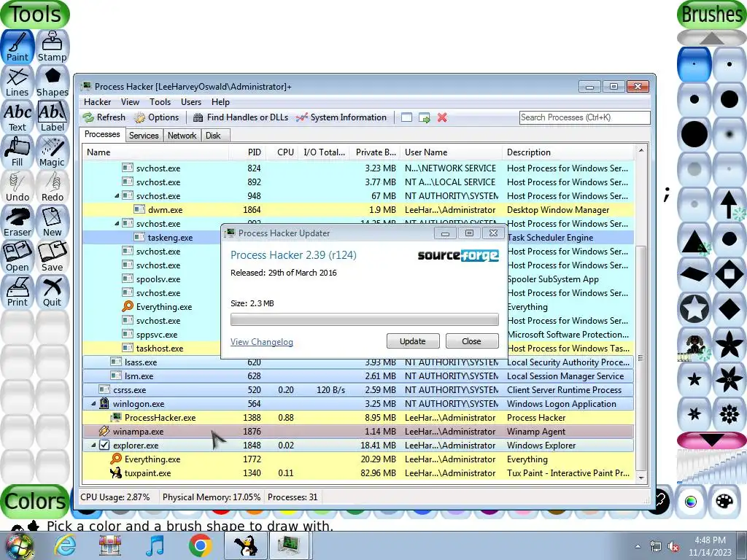The height and width of the screenshot is (560, 747).
Task: Open the Users menu
Action: 191,102
